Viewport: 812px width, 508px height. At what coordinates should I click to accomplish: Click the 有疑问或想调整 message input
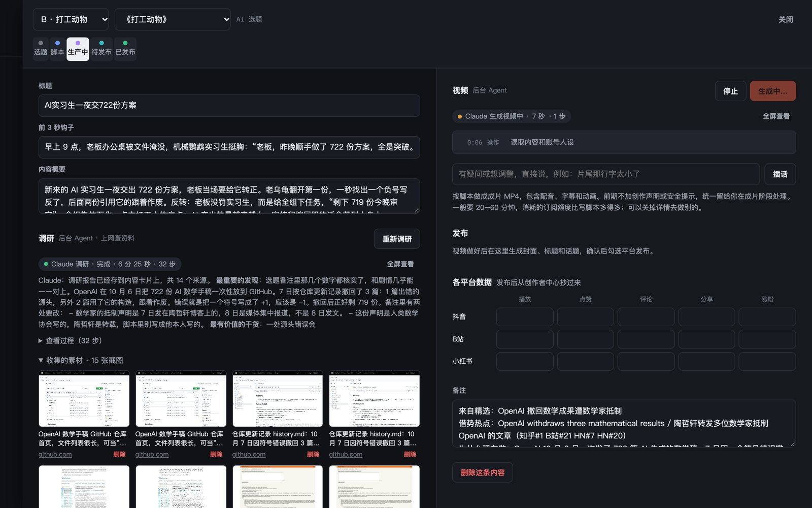[x=606, y=174]
